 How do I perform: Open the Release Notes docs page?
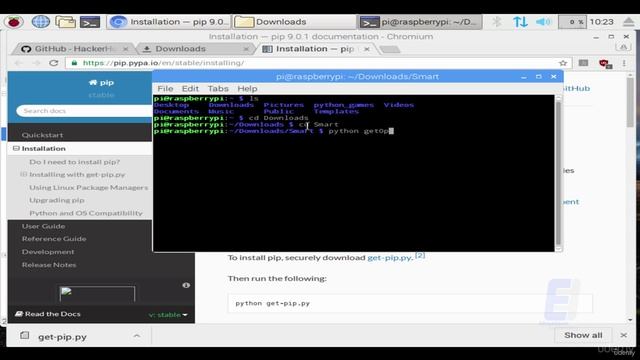[49, 265]
